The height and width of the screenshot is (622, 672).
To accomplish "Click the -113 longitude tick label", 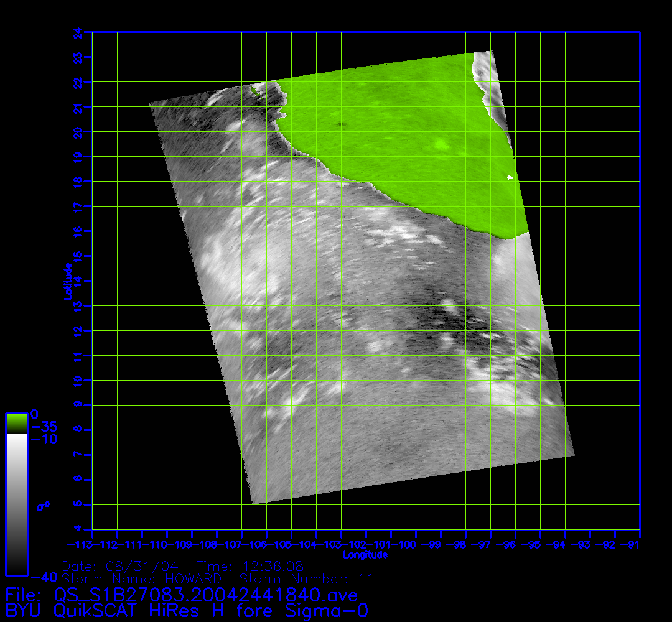I will pyautogui.click(x=83, y=545).
